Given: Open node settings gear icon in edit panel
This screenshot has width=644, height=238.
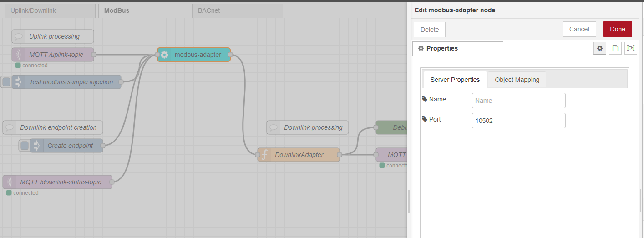Looking at the screenshot, I should [599, 48].
